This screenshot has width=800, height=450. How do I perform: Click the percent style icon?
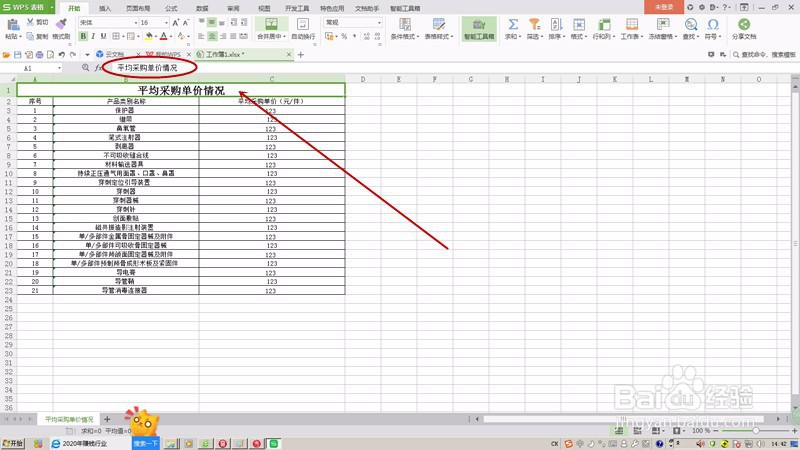(x=344, y=36)
